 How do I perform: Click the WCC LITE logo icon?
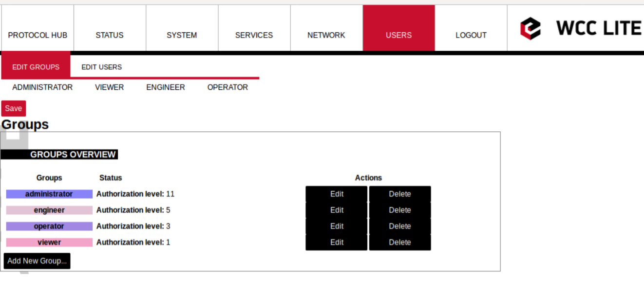tap(530, 28)
